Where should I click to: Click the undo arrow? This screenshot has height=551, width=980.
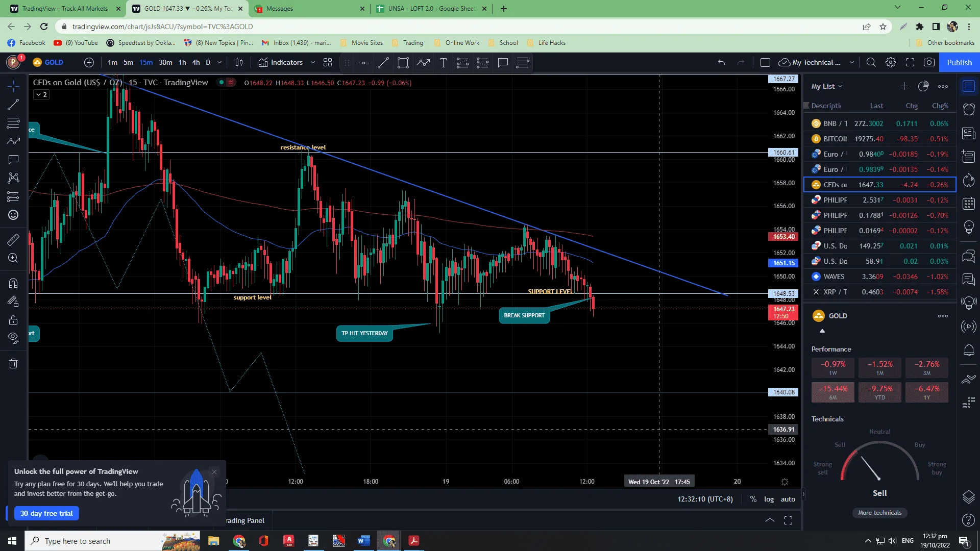pyautogui.click(x=721, y=62)
